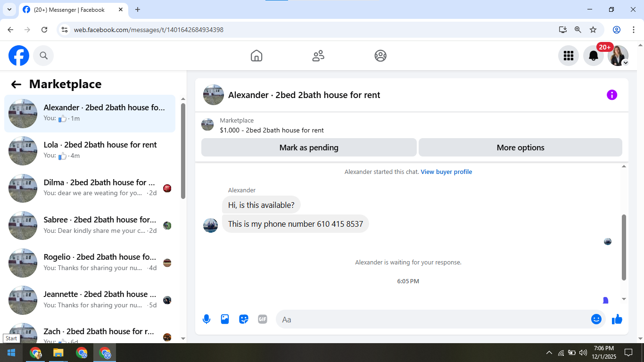Viewport: 644px width, 362px height.
Task: Choose a sticker icon
Action: click(x=244, y=319)
